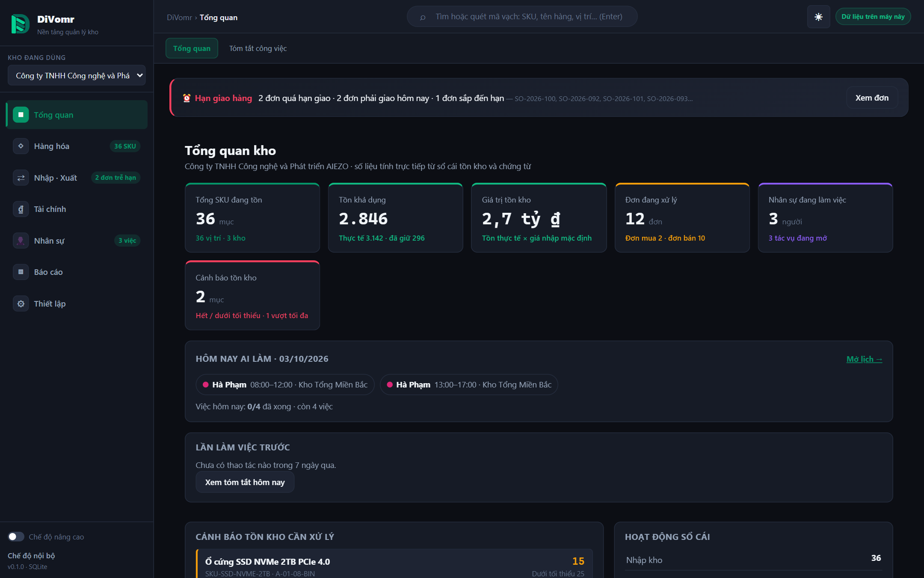Viewport: 924px width, 578px height.
Task: Click Dữ liệu trên máy này badge
Action: [873, 17]
